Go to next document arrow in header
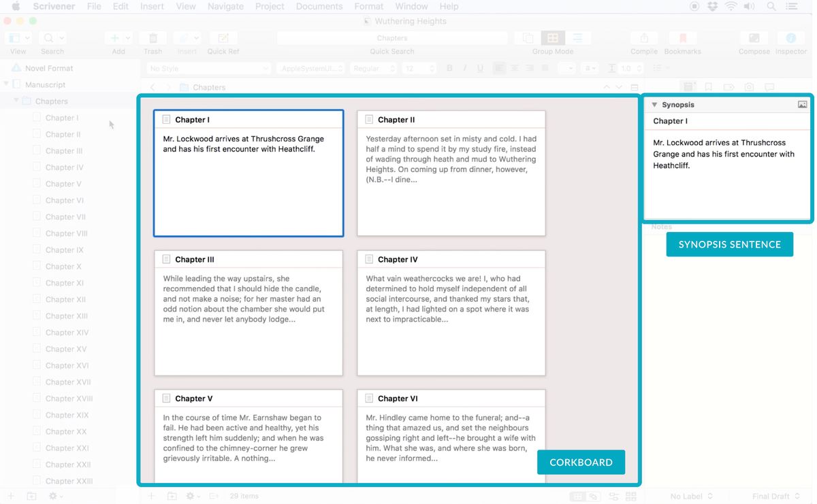Viewport: 817px width, 504px height. pyautogui.click(x=619, y=87)
